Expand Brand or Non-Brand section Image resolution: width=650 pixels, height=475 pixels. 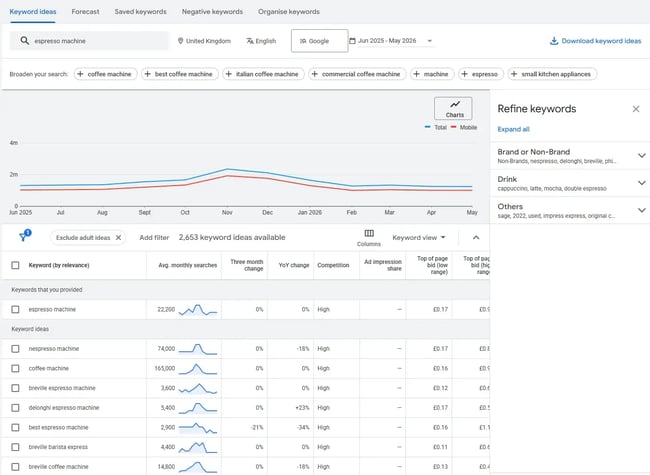click(642, 155)
